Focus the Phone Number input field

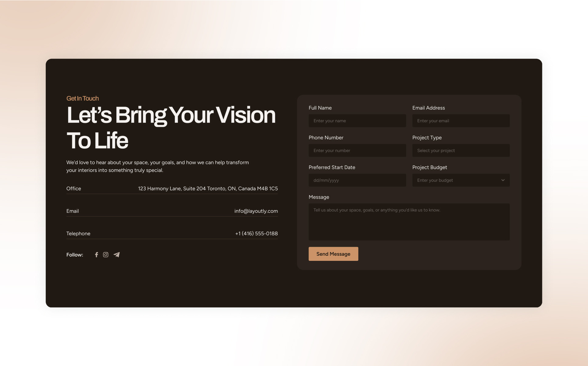357,151
